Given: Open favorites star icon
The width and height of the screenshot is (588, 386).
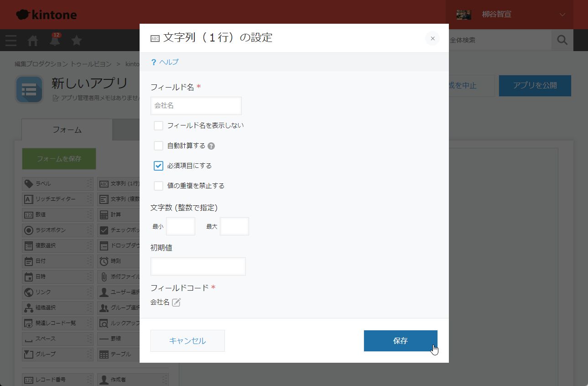Looking at the screenshot, I should pos(77,41).
